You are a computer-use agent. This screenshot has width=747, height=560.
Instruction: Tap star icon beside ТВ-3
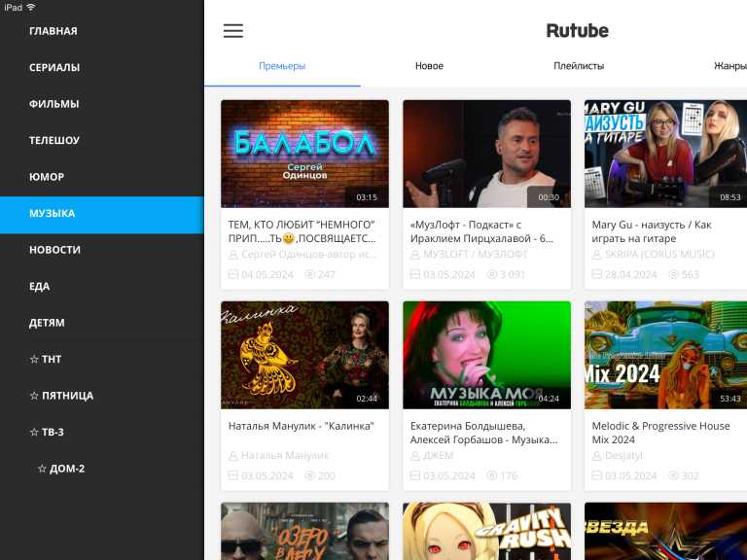(34, 433)
